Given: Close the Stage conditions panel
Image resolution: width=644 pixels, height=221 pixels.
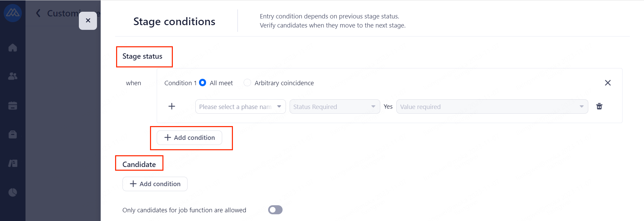Looking at the screenshot, I should click(x=88, y=21).
